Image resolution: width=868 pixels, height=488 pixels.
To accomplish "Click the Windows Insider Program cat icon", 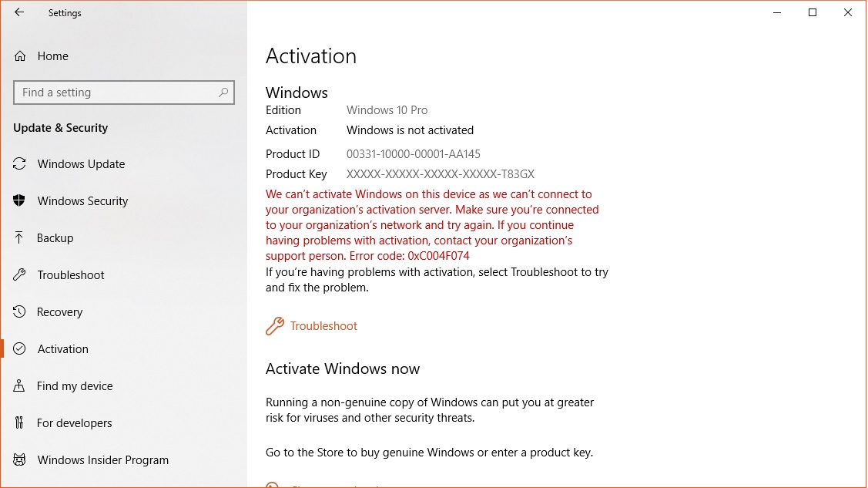I will click(19, 459).
